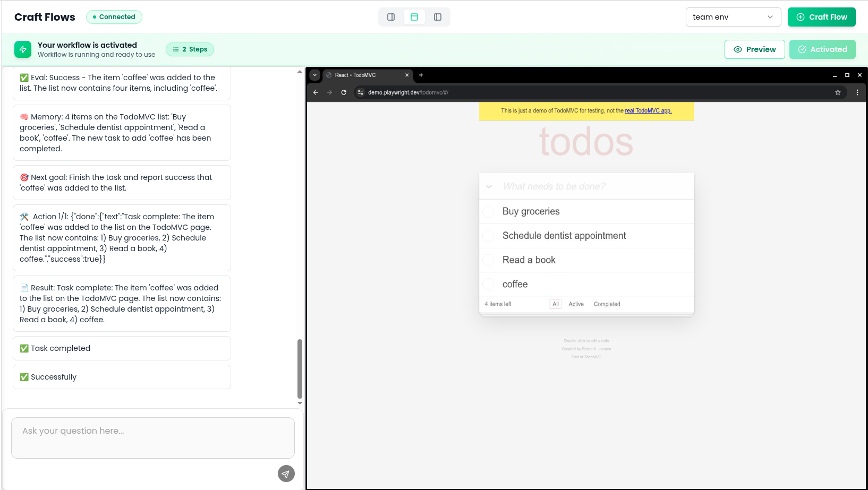Viewport: 868px width, 490px height.
Task: Click the send message icon
Action: pyautogui.click(x=286, y=474)
